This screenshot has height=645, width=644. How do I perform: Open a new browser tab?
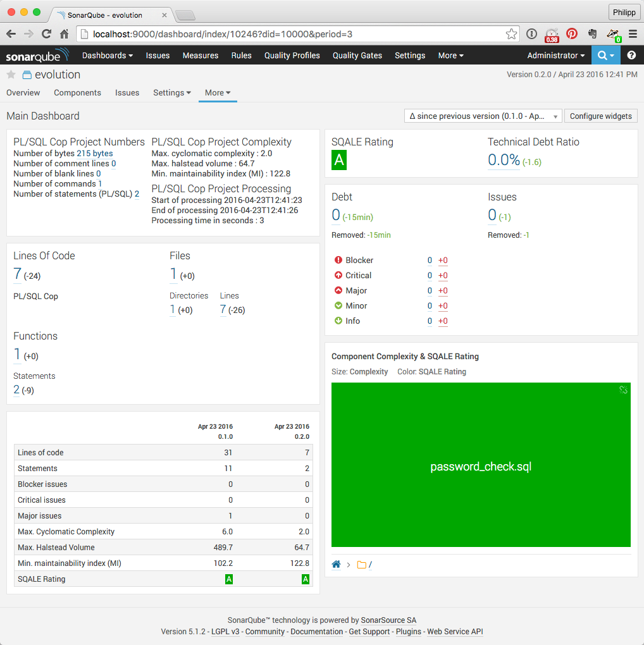click(x=185, y=16)
